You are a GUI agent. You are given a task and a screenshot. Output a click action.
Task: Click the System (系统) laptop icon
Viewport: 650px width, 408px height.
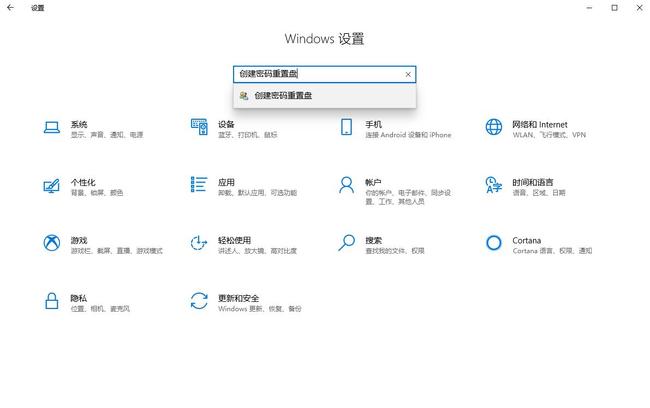[x=52, y=127]
